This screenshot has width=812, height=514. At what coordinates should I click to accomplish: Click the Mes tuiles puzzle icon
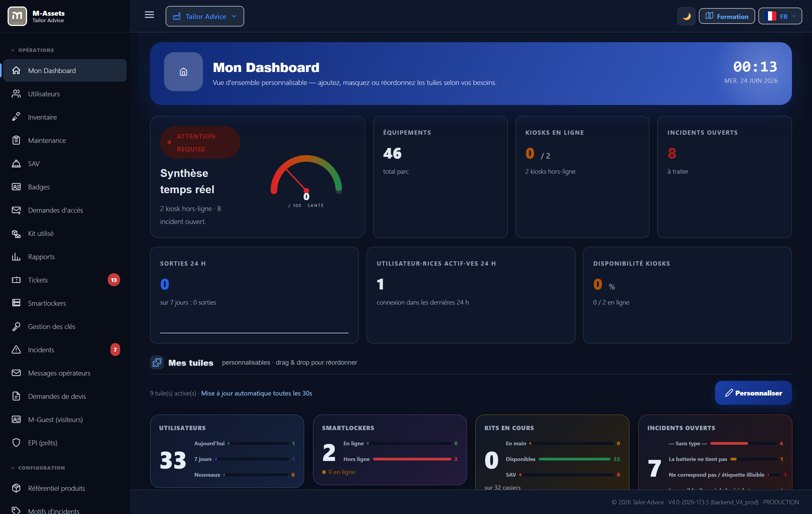(157, 362)
